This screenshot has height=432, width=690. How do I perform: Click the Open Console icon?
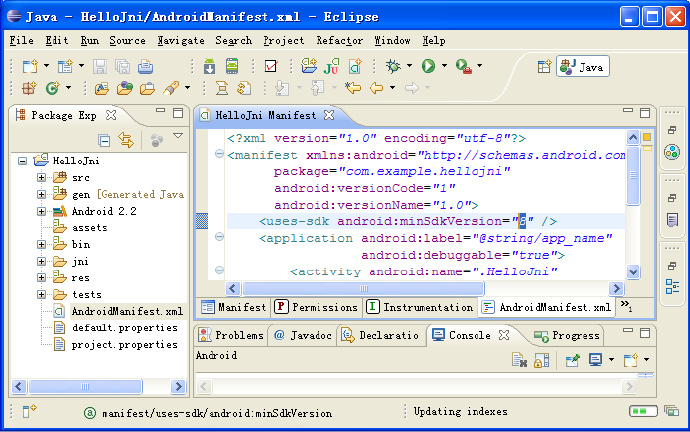pyautogui.click(x=631, y=360)
